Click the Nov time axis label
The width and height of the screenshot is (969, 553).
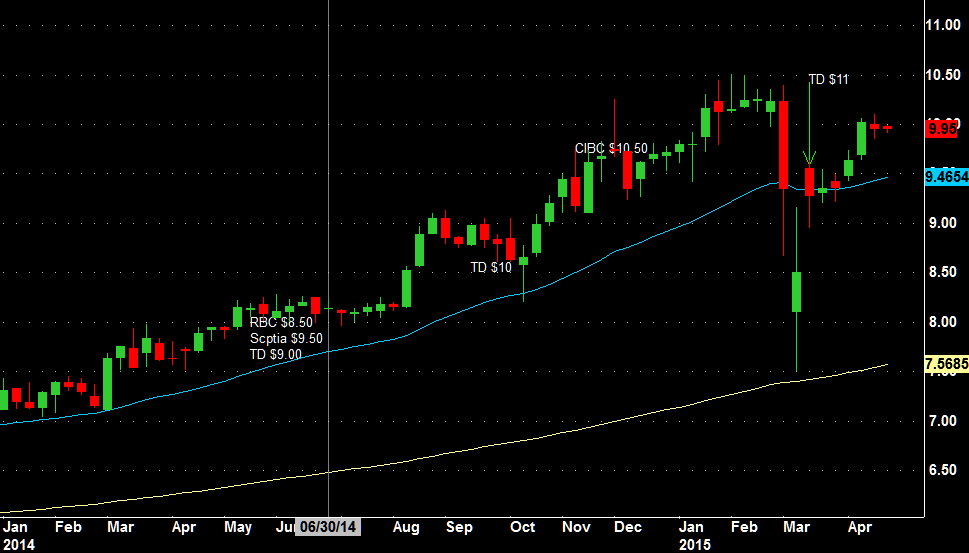click(576, 527)
